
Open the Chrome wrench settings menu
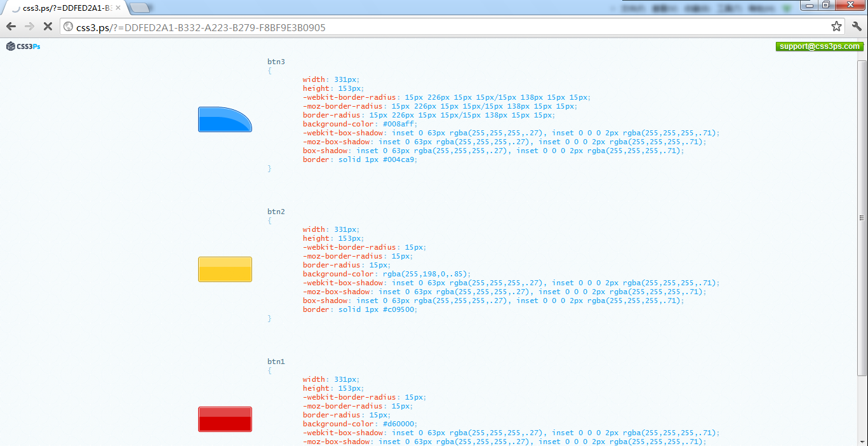point(857,27)
